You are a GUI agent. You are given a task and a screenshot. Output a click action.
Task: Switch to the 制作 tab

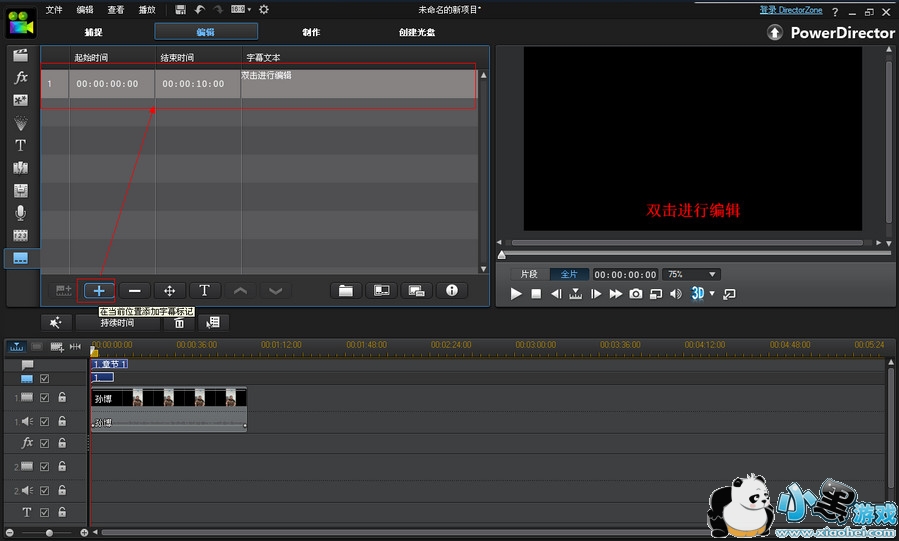pos(311,32)
